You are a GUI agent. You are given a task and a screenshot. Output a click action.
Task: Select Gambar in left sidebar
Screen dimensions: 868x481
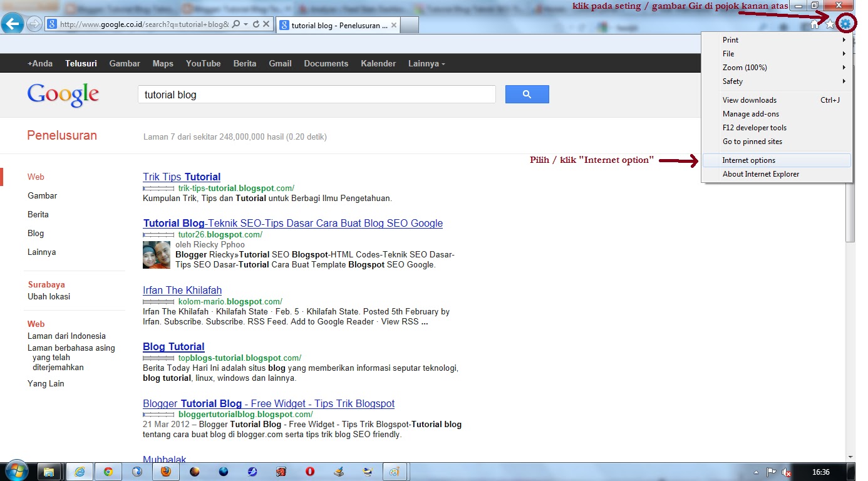[42, 195]
